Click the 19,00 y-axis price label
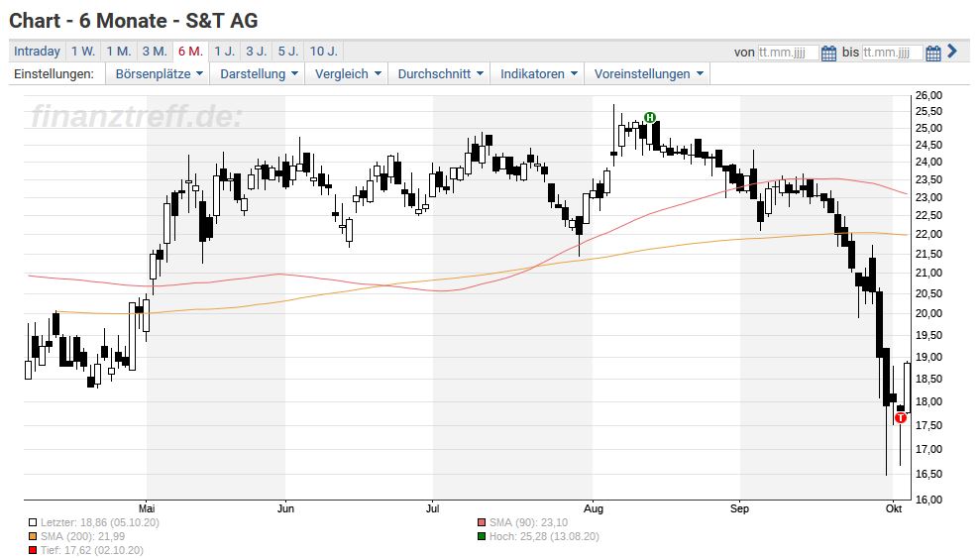 pos(928,358)
